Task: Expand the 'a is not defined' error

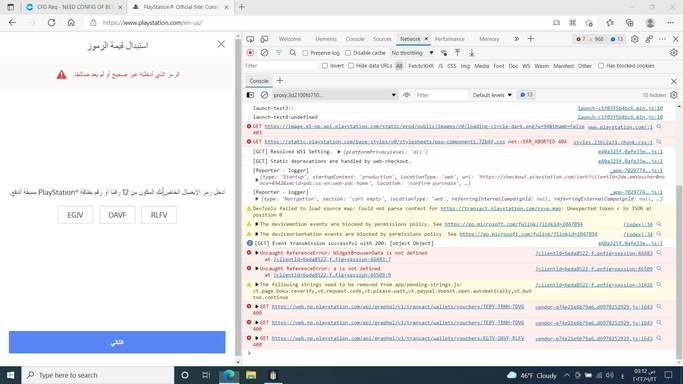Action: coord(257,269)
